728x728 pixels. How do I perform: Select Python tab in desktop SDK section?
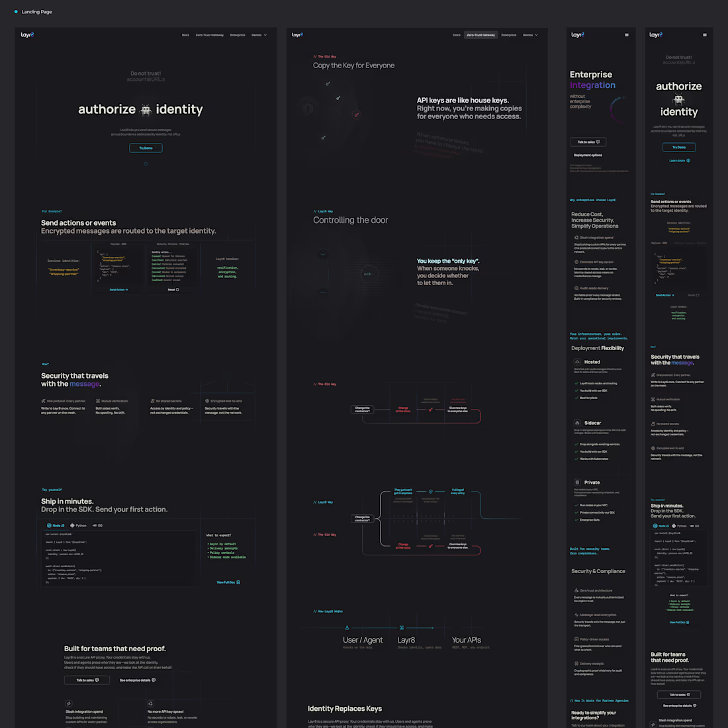click(x=79, y=525)
